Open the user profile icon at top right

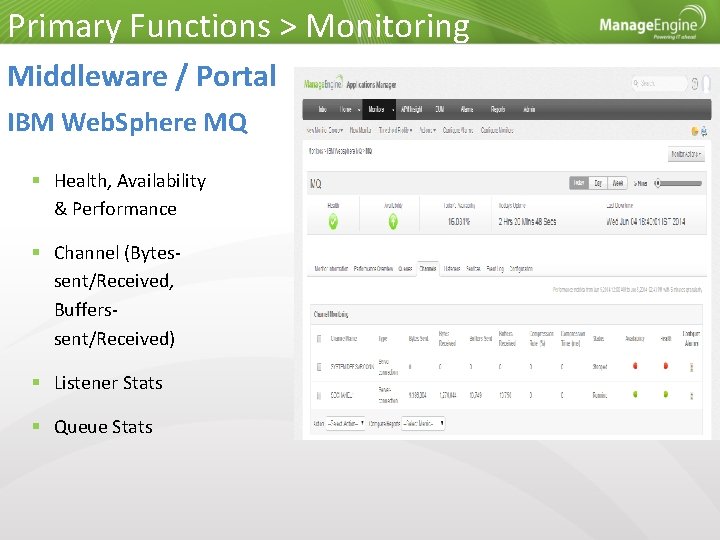tap(707, 84)
